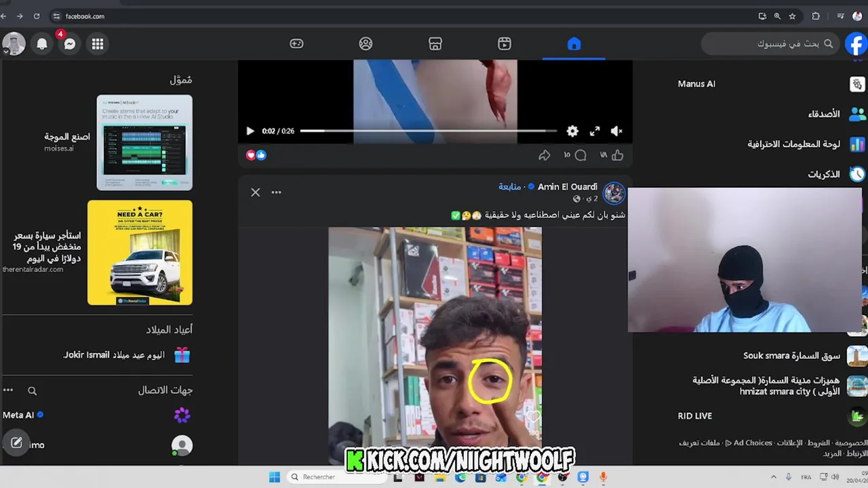868x488 pixels.
Task: Follow Amin El Ouardi via متابعة
Action: [509, 187]
